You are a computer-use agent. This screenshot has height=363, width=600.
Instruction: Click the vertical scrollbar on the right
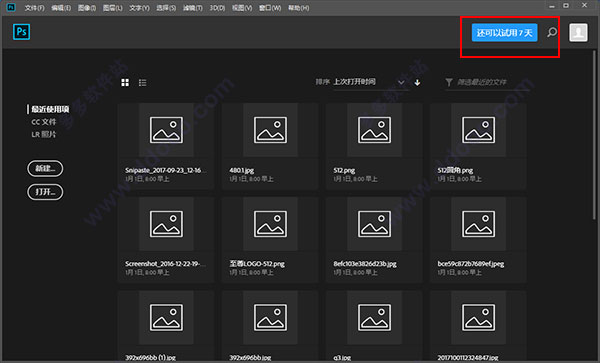[x=595, y=134]
